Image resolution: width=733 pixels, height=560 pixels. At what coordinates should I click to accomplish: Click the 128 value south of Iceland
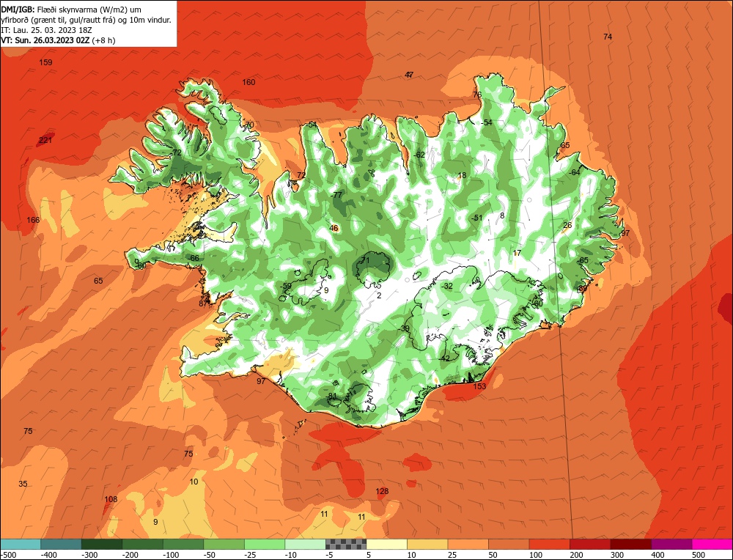click(x=382, y=491)
